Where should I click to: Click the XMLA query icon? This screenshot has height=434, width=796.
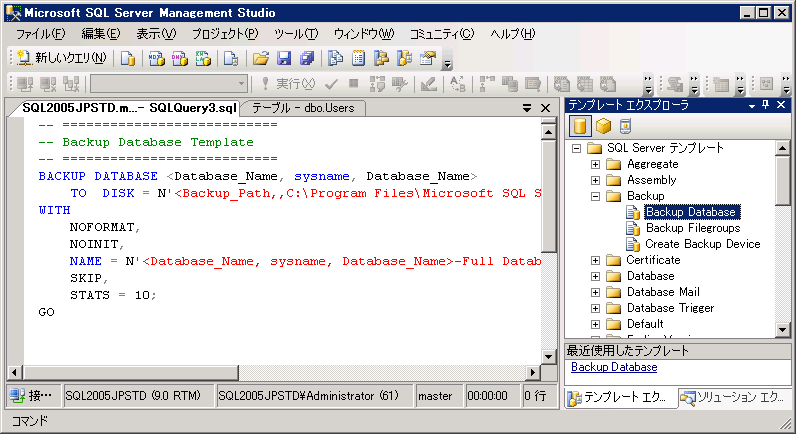[203, 58]
